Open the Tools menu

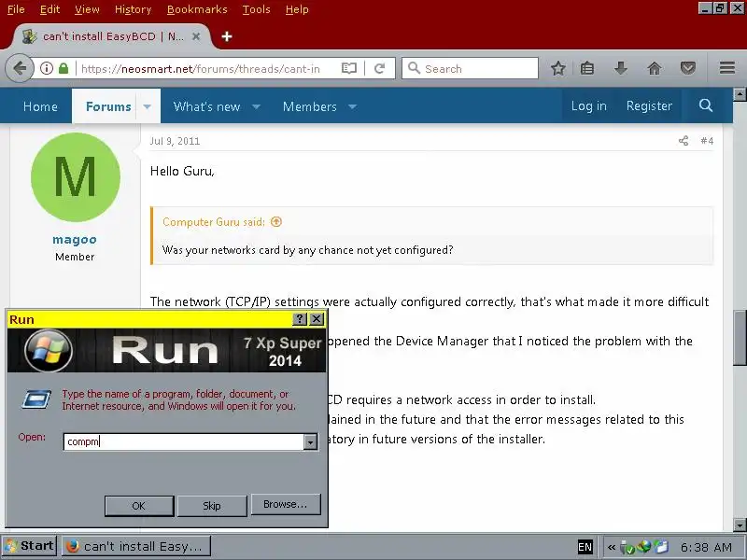[x=256, y=9]
